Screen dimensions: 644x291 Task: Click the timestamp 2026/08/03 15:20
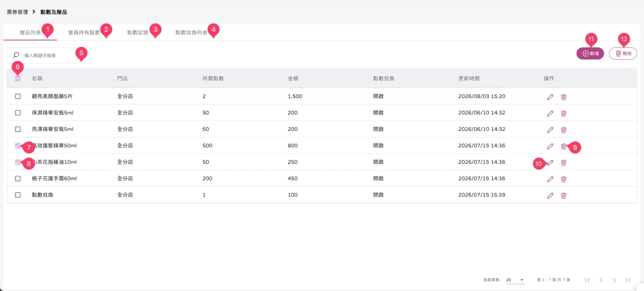pyautogui.click(x=481, y=97)
